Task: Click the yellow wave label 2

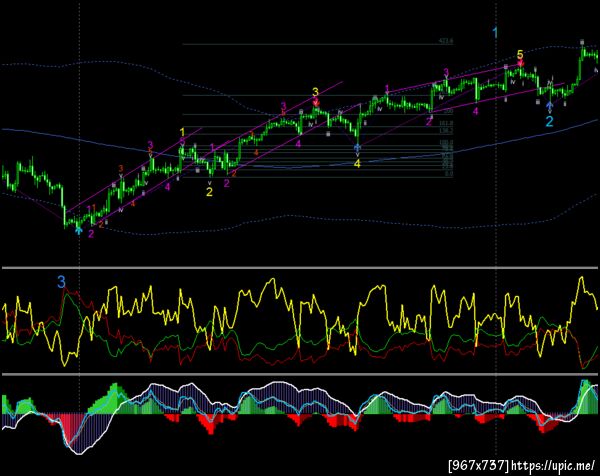Action: (x=209, y=192)
